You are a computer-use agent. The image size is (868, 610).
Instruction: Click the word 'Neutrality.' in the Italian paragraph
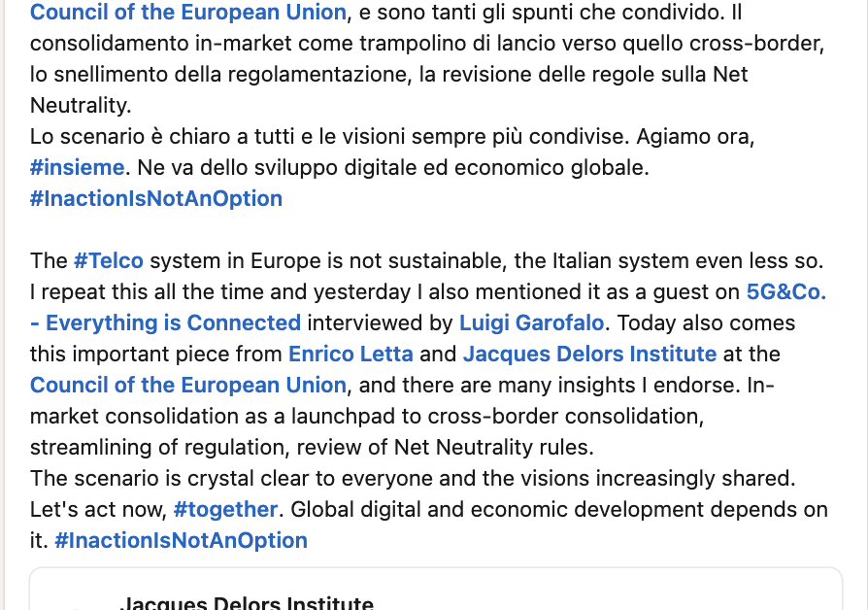(81, 105)
